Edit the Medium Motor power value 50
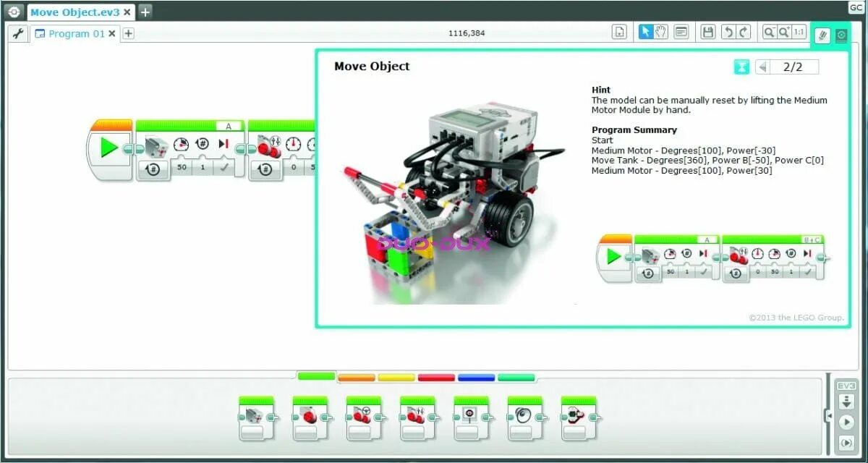 coord(182,168)
